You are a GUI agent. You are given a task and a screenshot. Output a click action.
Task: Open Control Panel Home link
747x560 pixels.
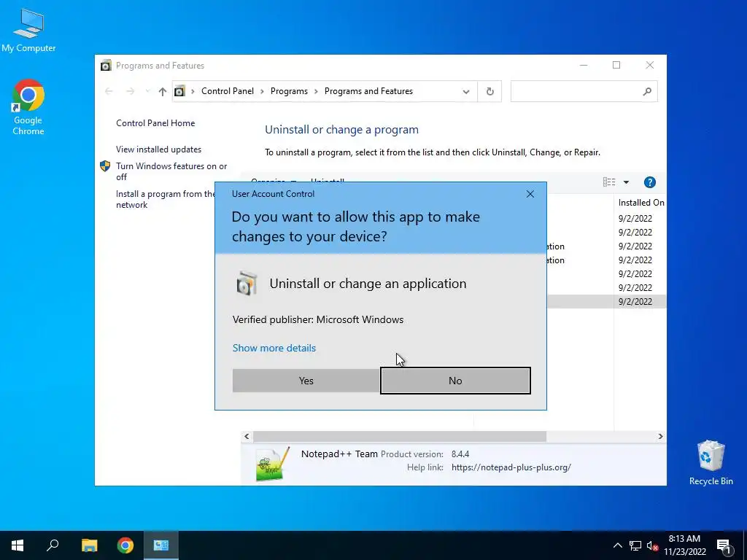click(155, 123)
